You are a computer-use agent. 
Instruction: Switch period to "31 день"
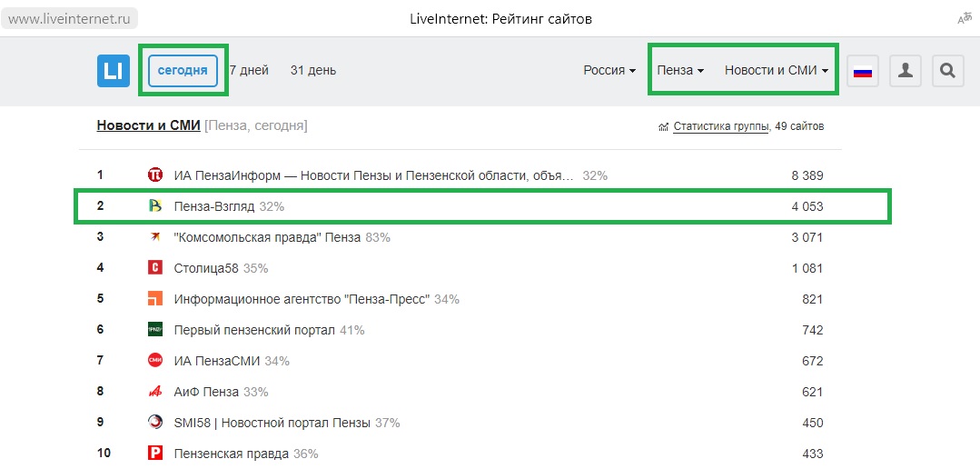[x=313, y=70]
